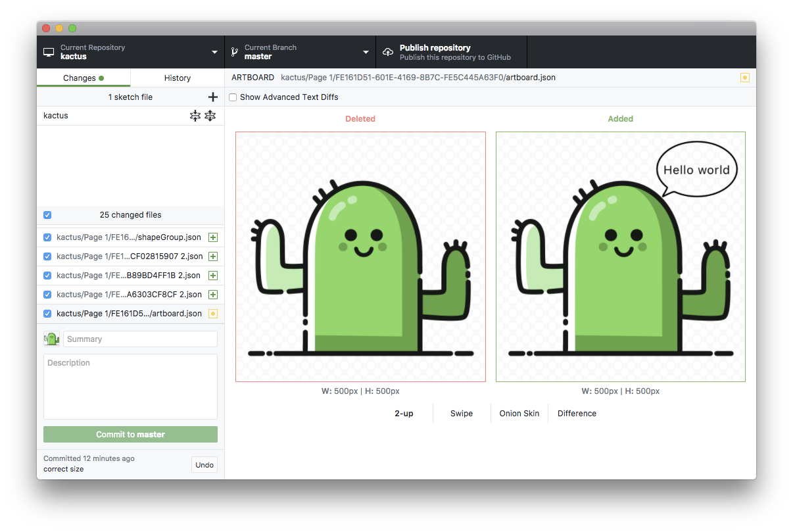Click the Deleted artboard cactus preview
The width and height of the screenshot is (793, 532).
[x=360, y=256]
